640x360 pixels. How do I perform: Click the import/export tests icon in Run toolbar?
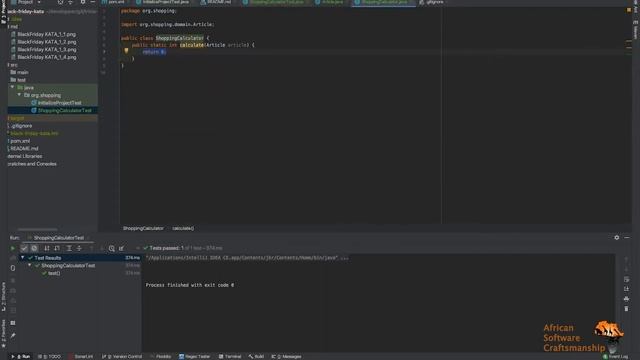coord(121,248)
